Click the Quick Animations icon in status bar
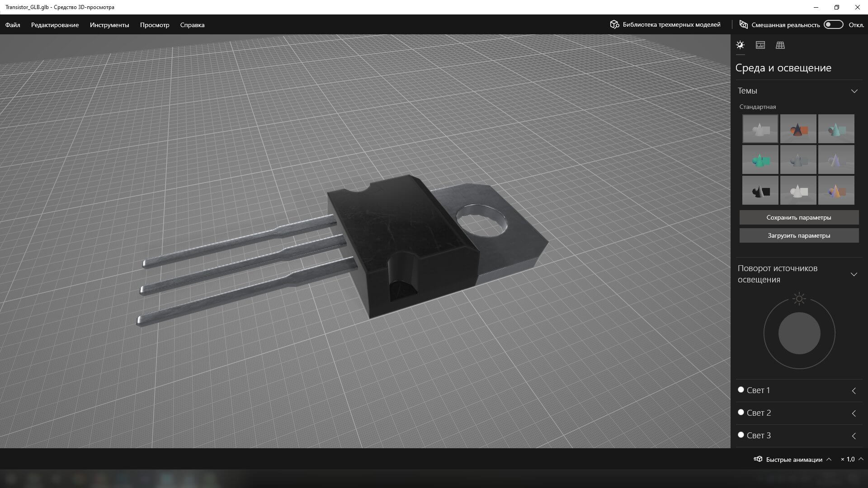868x488 pixels. [758, 459]
